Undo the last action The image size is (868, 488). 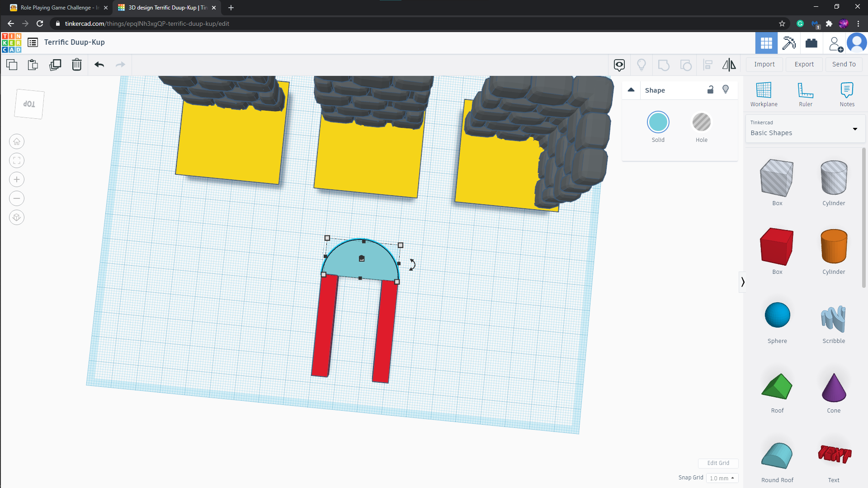click(99, 65)
